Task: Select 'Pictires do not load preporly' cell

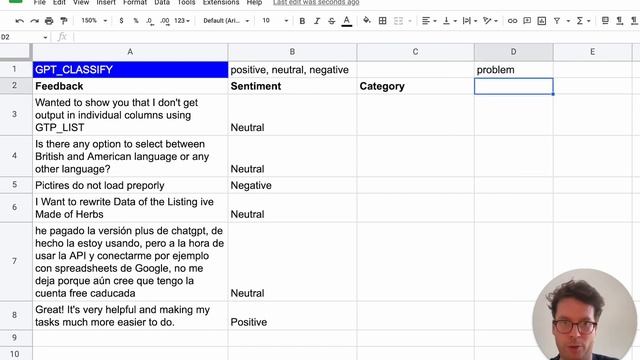Action: tap(130, 185)
